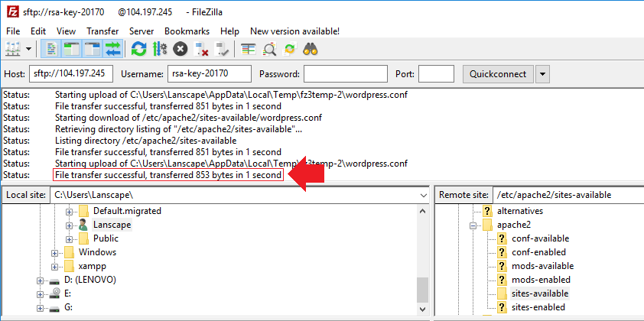Viewport: 644px width, 321px height.
Task: Open the Edit menu
Action: [x=38, y=31]
